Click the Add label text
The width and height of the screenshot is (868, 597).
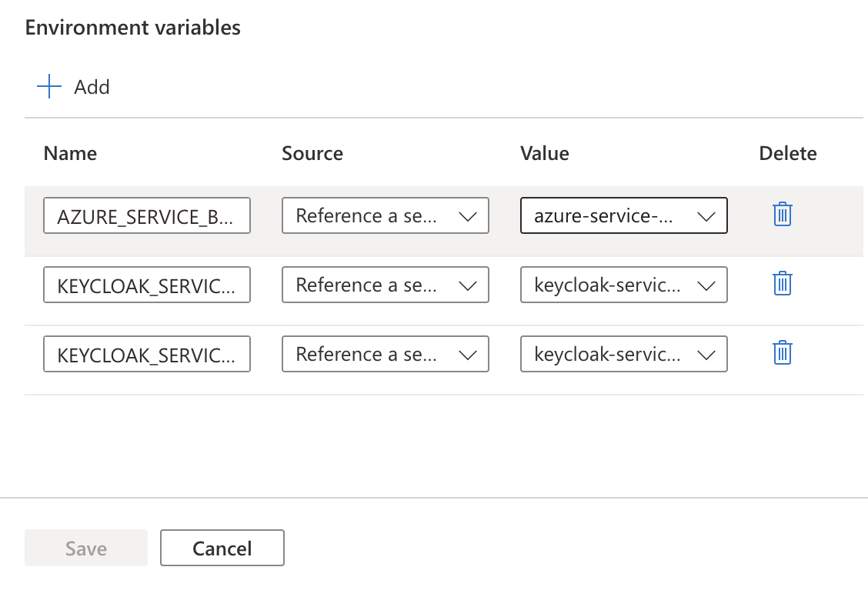[92, 87]
